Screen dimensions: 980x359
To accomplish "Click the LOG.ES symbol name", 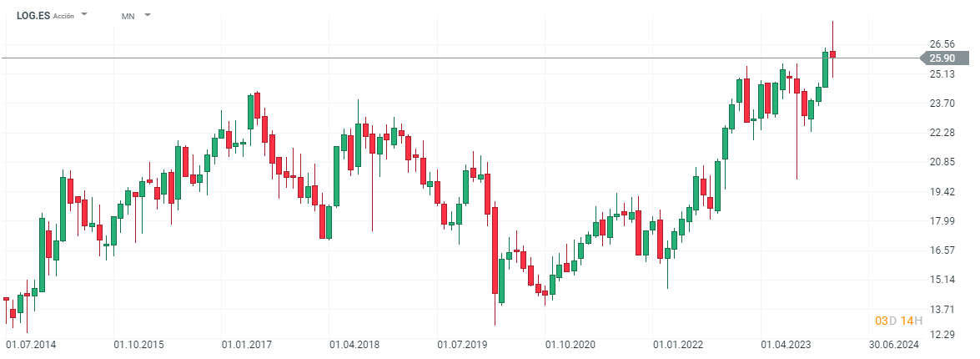I will tap(33, 16).
